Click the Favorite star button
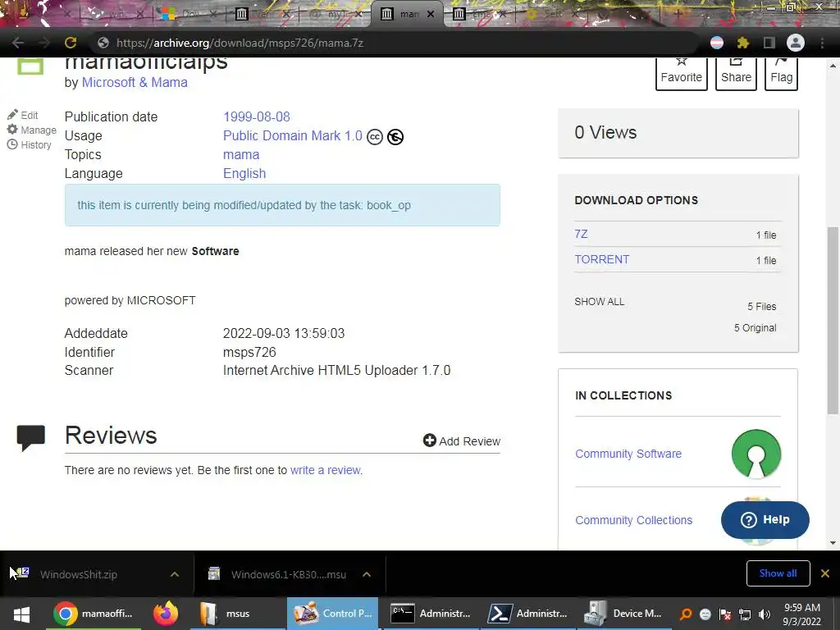 point(682,73)
